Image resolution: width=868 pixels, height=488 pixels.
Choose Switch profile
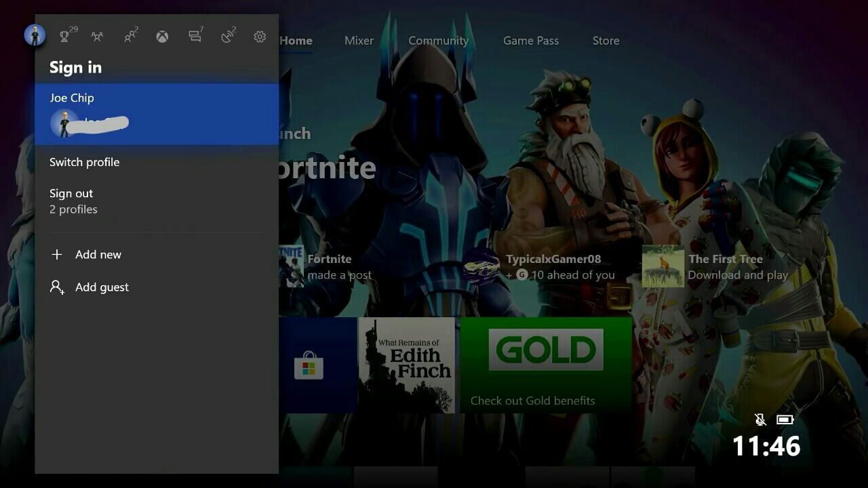point(157,162)
